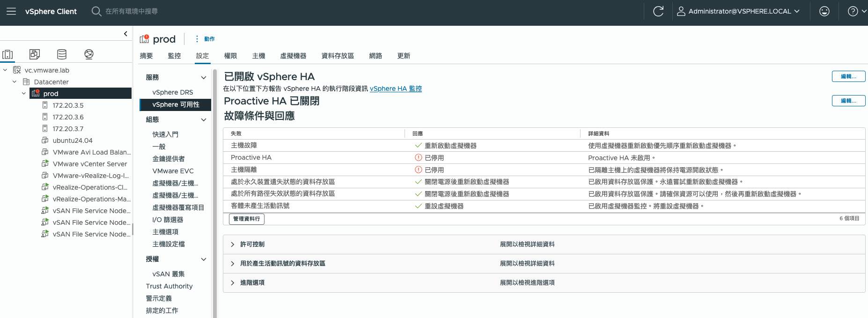
Task: Open the vSphere HA 監控 link
Action: pyautogui.click(x=396, y=89)
